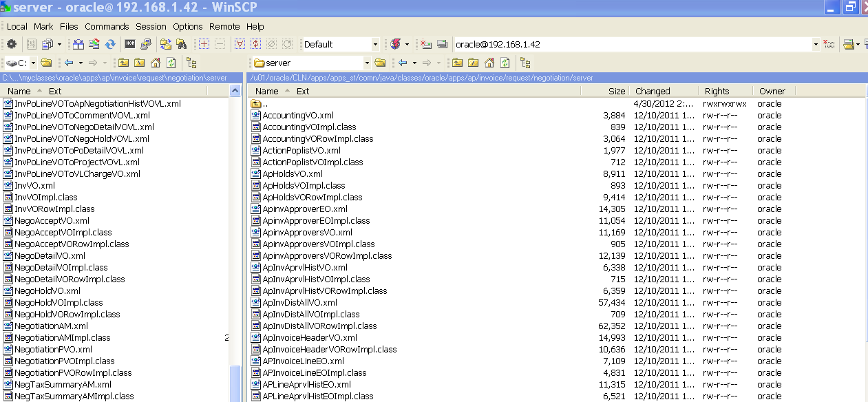Viewport: 868px width, 402px height.
Task: Open the Files menu
Action: point(69,26)
